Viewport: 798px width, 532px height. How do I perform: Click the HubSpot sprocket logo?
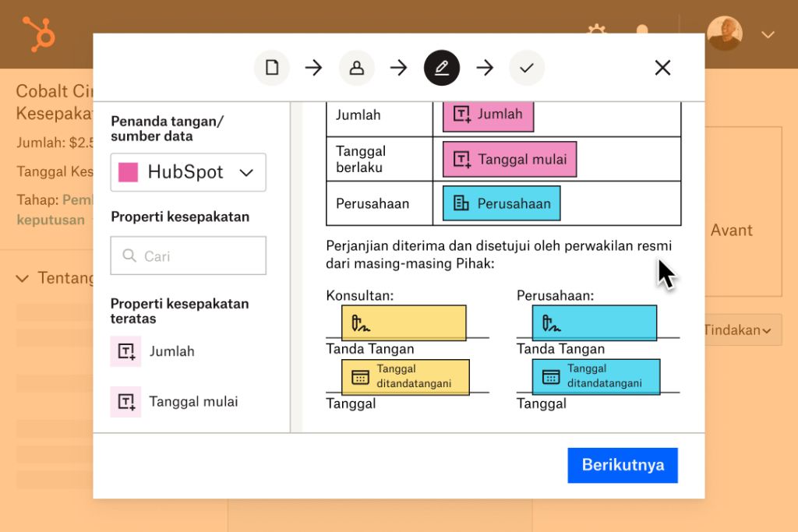[37, 33]
